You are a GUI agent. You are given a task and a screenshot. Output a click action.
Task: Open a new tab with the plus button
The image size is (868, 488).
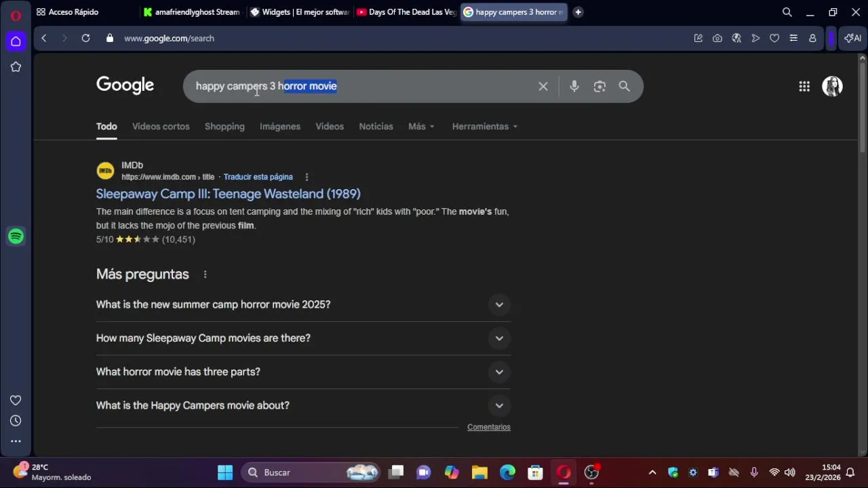(578, 12)
